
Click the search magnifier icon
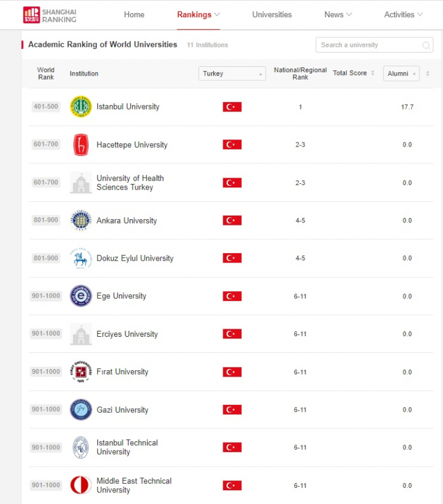[x=426, y=46]
